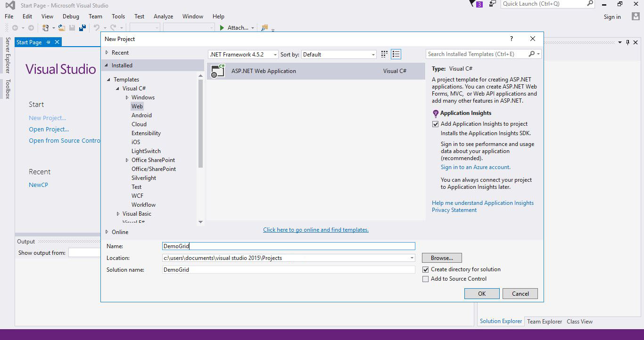Switch templates to medium icons list view

396,54
